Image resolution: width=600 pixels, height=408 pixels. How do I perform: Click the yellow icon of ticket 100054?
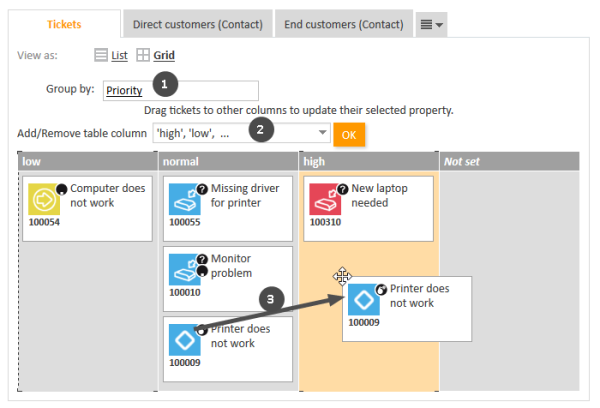coord(45,199)
